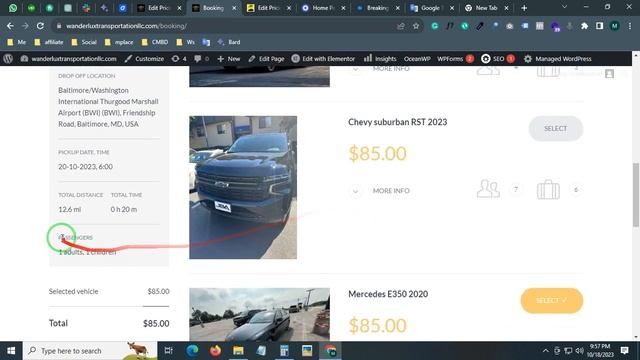Viewport: 640px width, 360px height.
Task: Deselect the Mercedes E350 2020 button
Action: [551, 300]
